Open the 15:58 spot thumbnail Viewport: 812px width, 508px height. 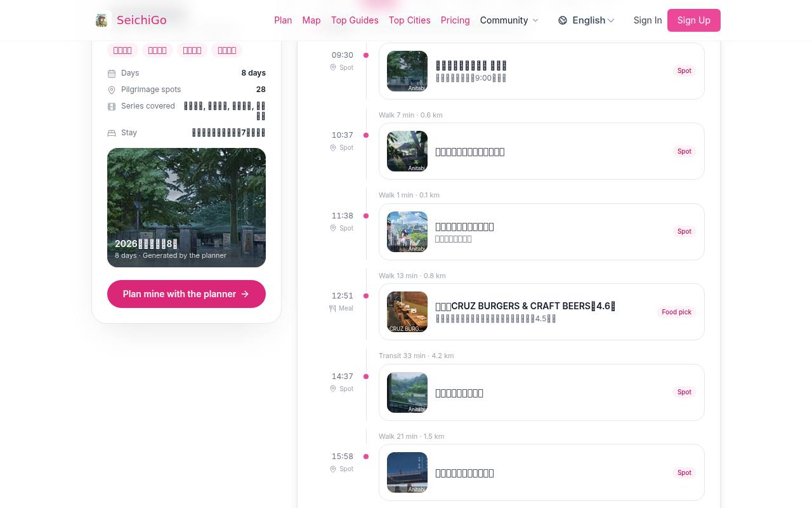click(x=407, y=472)
